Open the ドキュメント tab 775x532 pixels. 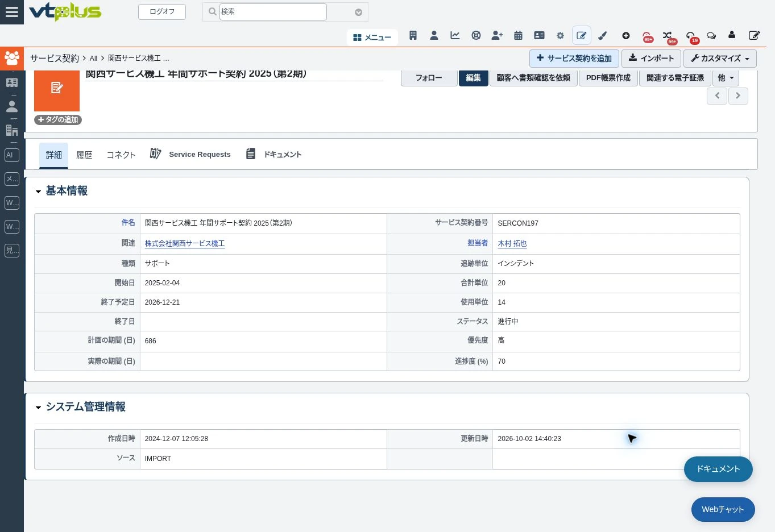(x=274, y=155)
